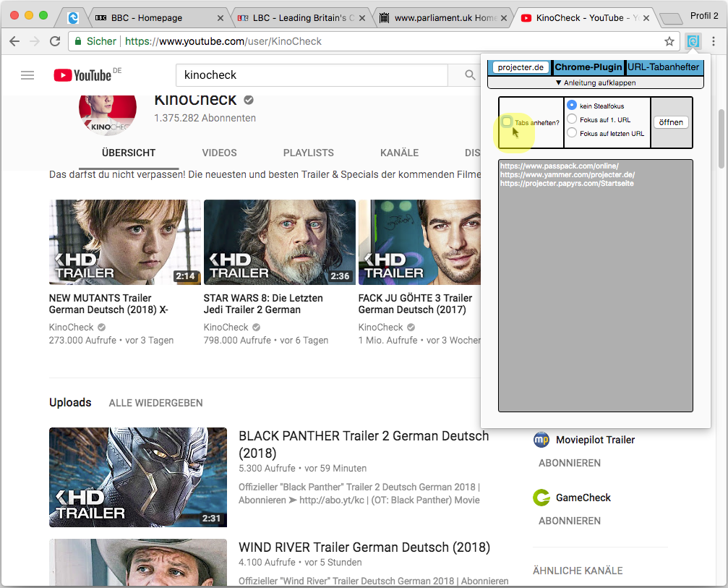Click 'ALLE WIEDERGEBEN' link
Screen dimensions: 728x588
coord(155,403)
